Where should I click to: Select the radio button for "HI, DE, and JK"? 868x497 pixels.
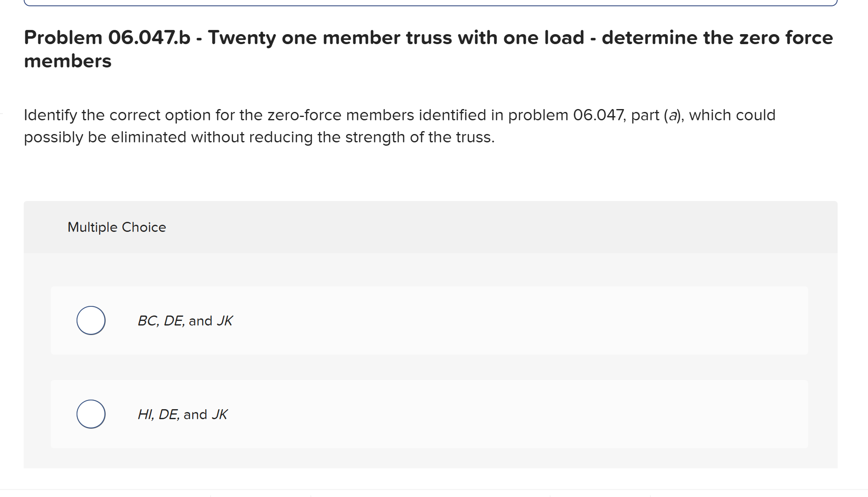[91, 414]
